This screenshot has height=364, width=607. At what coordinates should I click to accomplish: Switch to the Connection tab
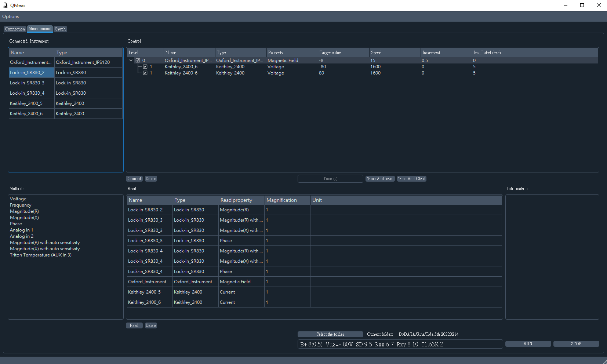(x=15, y=29)
